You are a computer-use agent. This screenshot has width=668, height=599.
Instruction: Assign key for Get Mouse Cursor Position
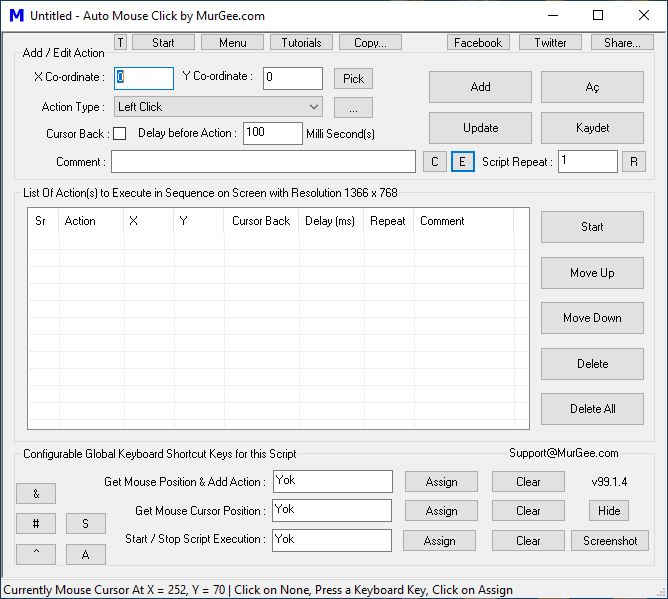(441, 511)
